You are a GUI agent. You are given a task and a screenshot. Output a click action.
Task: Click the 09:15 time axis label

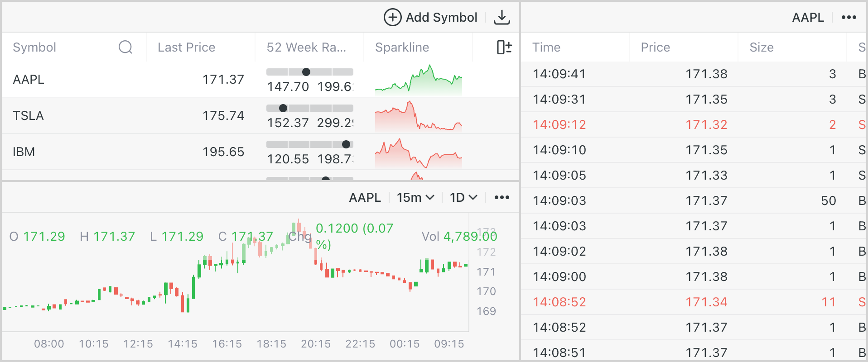pyautogui.click(x=449, y=344)
